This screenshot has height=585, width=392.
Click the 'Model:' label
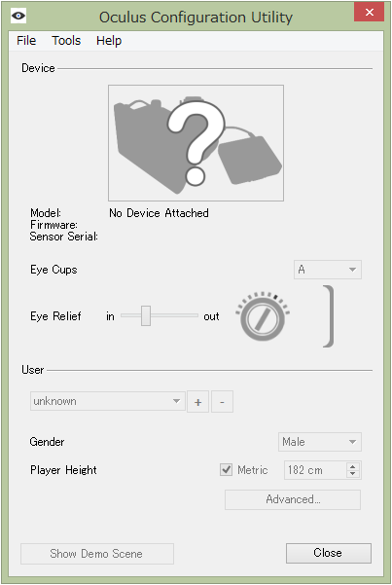(x=46, y=213)
